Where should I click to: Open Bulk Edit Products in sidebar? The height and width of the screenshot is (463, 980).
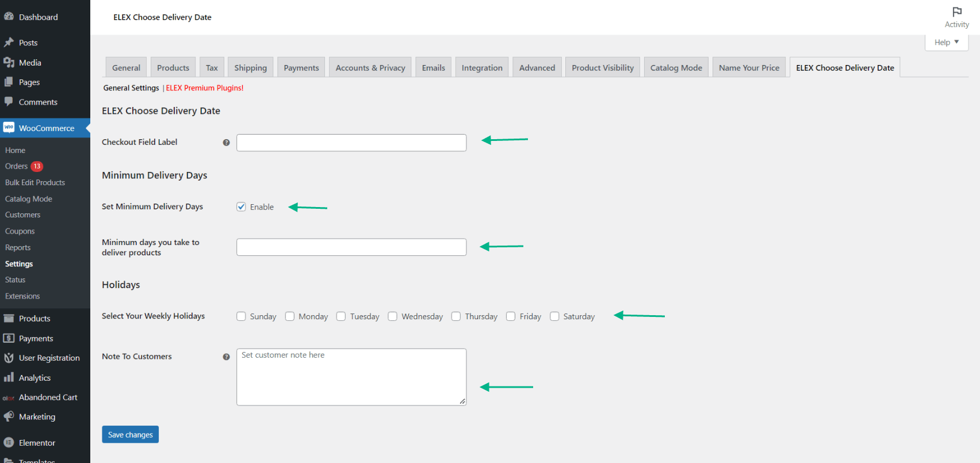pyautogui.click(x=35, y=182)
